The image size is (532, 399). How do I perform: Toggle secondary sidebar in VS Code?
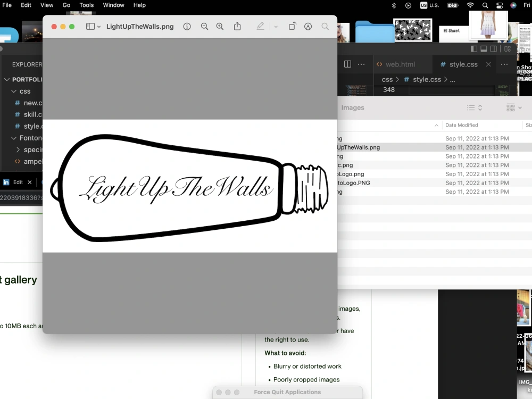494,49
